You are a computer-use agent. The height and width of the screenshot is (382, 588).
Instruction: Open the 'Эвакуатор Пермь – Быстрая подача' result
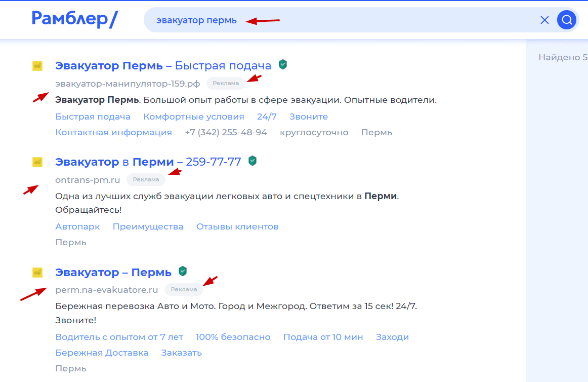coord(163,65)
